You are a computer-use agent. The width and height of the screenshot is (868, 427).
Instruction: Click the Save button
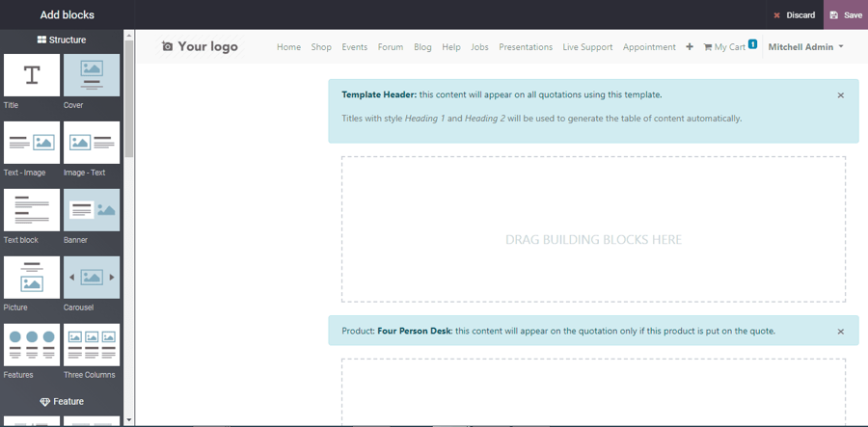click(x=846, y=14)
